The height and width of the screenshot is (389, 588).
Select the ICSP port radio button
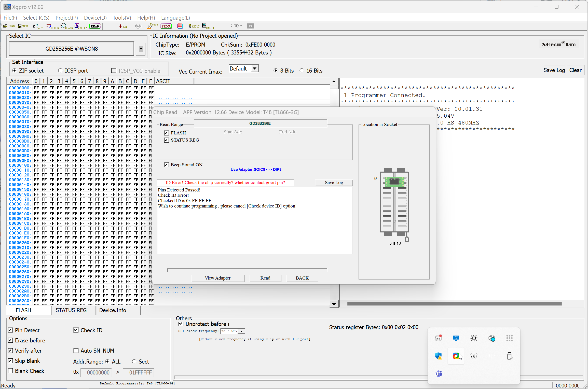60,71
